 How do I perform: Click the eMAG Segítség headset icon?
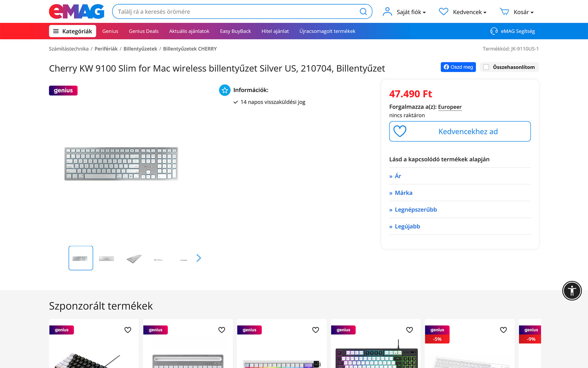(494, 31)
